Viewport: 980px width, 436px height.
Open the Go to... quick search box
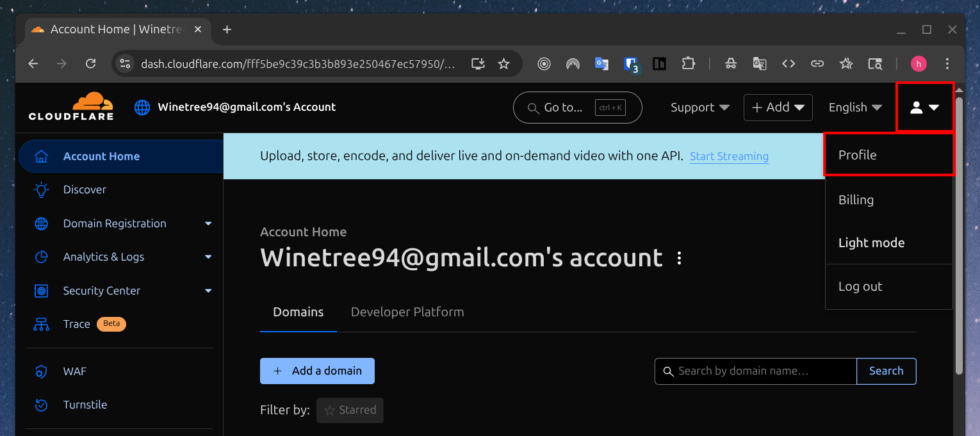point(577,108)
